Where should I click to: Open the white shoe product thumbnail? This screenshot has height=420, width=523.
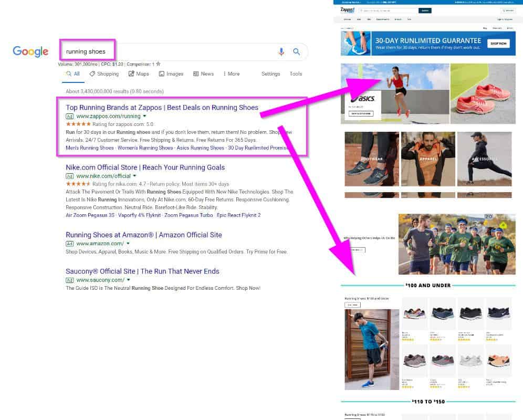tap(470, 360)
